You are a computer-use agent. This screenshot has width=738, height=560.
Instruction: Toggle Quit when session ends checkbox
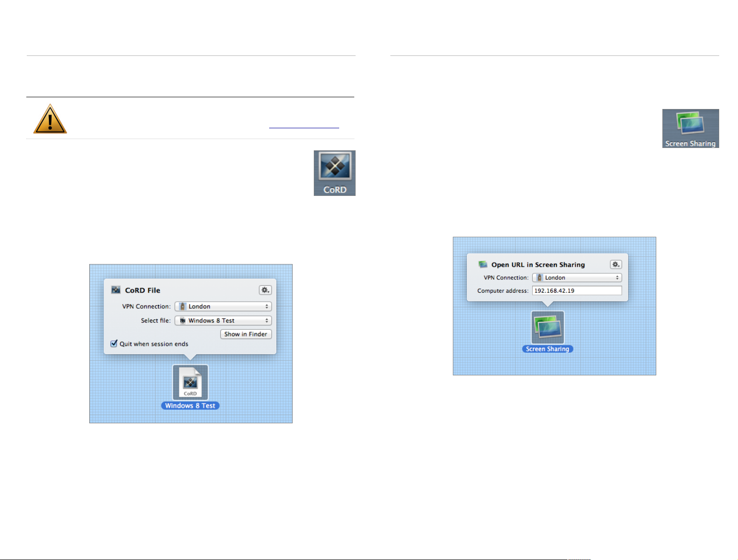(x=114, y=343)
